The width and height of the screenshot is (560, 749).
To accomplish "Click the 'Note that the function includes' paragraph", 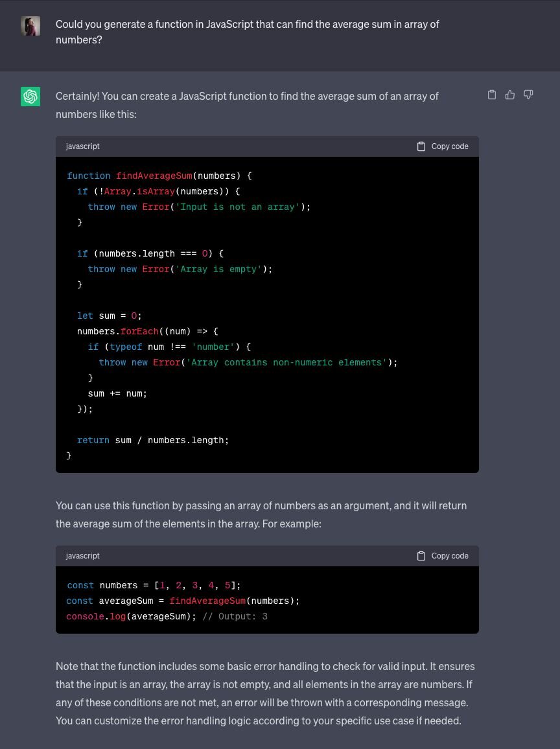I will coord(264,693).
